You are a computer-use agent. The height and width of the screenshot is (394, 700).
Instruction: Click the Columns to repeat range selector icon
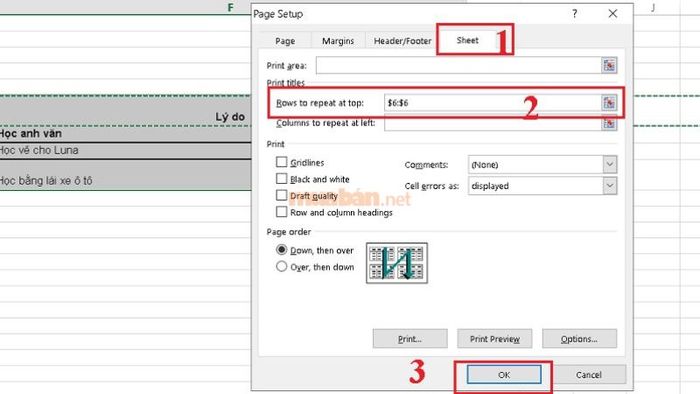[609, 123]
